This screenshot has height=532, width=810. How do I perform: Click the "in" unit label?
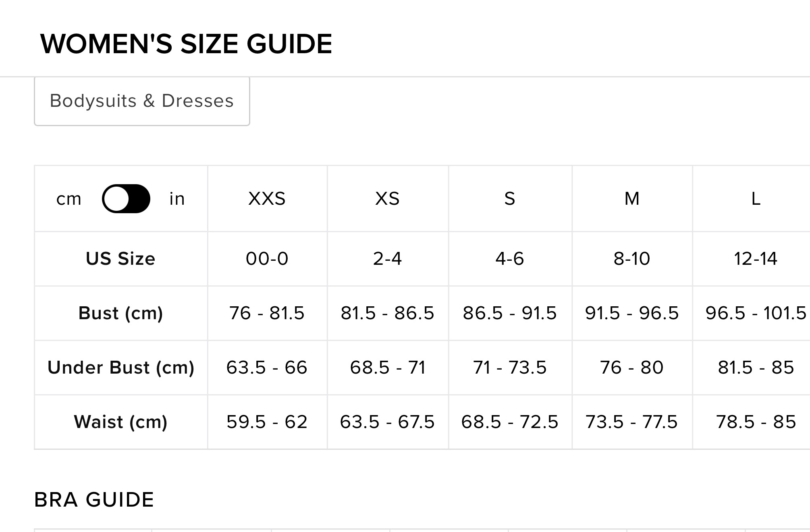[177, 199]
